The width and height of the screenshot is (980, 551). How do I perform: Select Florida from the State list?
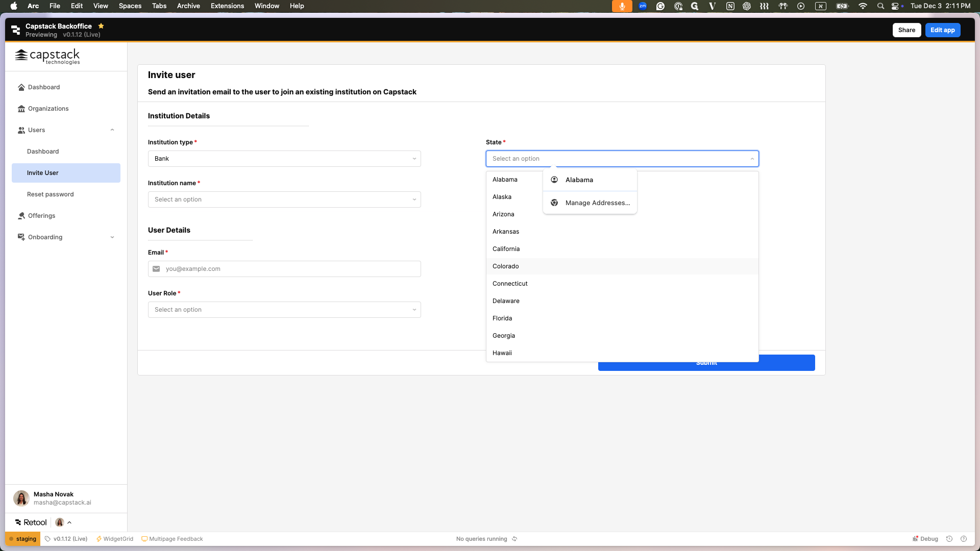pyautogui.click(x=622, y=318)
